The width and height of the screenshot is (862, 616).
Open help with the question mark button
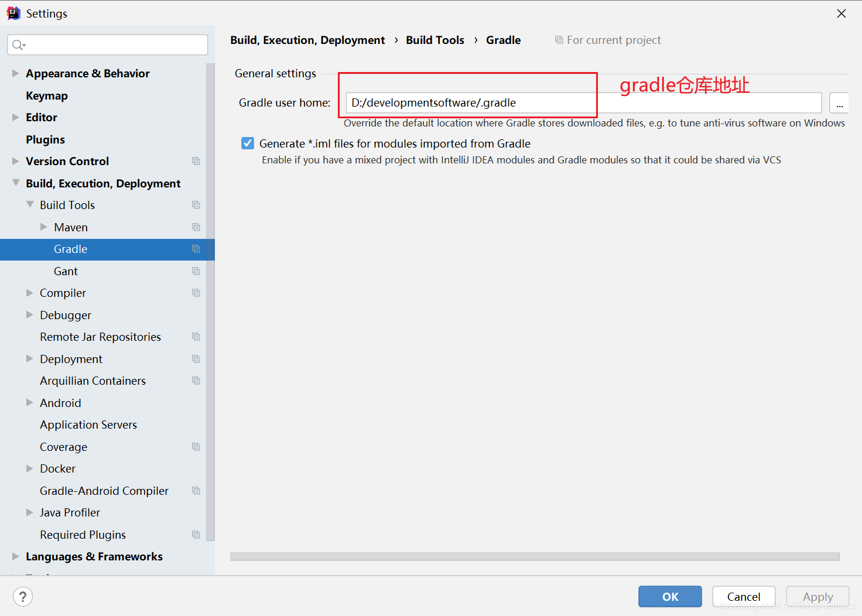pos(22,597)
